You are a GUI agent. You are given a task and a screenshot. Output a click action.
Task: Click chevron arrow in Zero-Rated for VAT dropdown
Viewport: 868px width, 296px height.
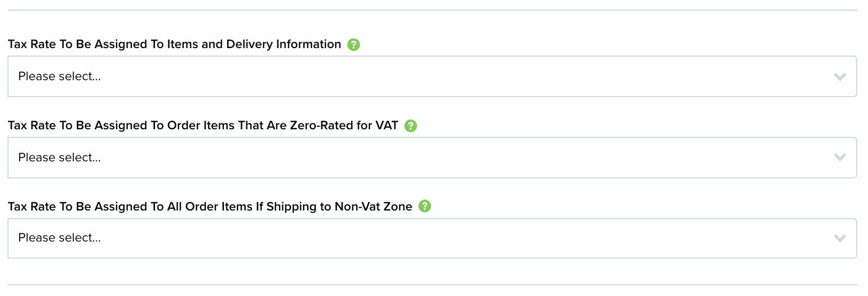[840, 157]
